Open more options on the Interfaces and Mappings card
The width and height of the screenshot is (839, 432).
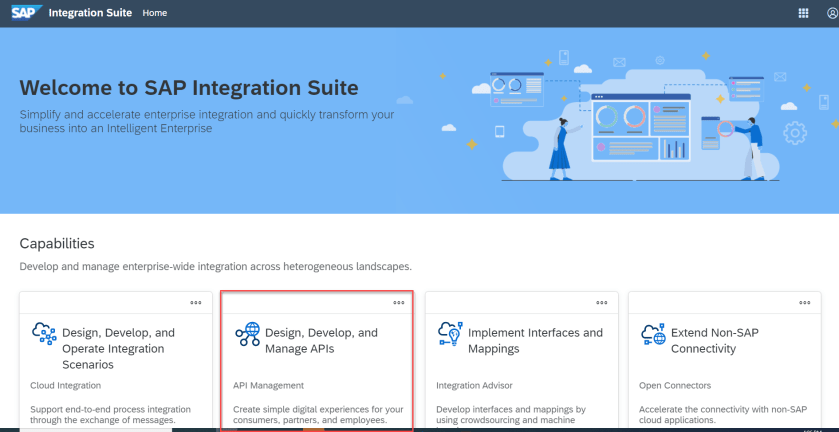tap(602, 302)
